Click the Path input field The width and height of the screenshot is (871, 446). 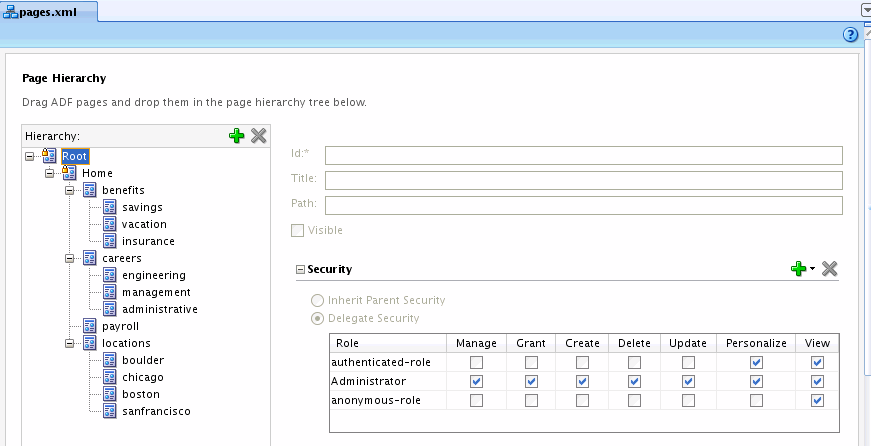click(583, 206)
